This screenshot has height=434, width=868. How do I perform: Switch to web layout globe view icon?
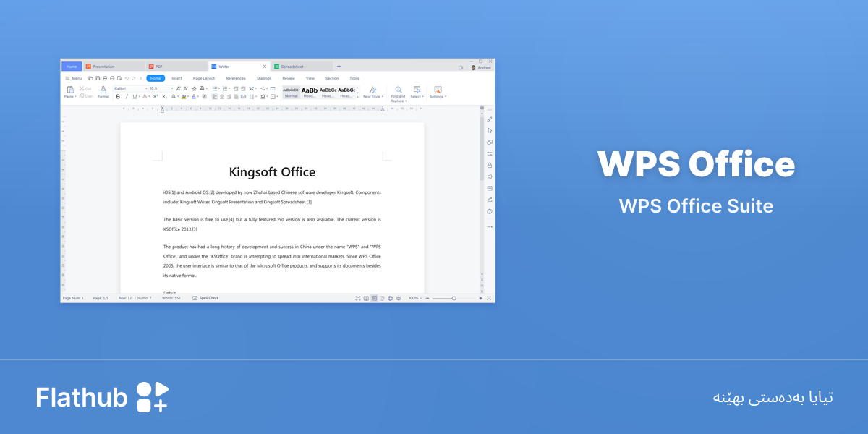tap(390, 298)
